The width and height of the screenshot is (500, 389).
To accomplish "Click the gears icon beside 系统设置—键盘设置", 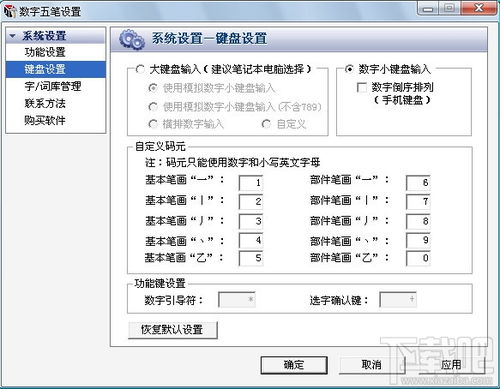I will click(132, 40).
